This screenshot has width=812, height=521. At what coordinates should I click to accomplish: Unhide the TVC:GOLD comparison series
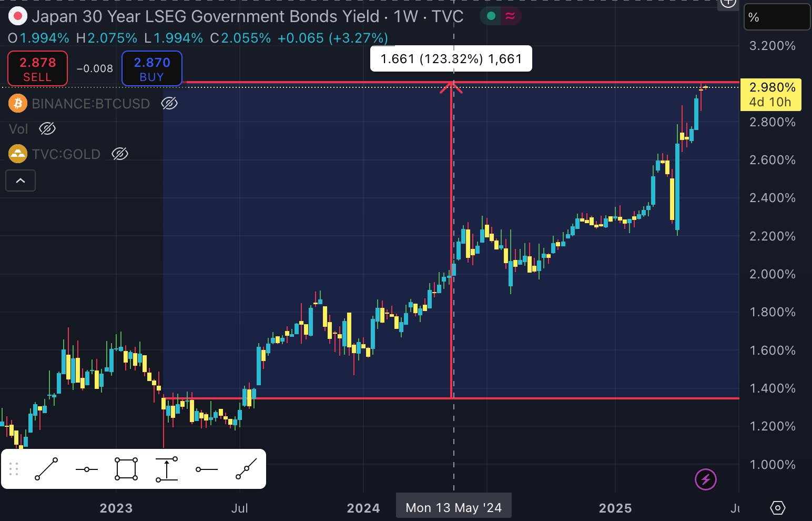pos(120,154)
